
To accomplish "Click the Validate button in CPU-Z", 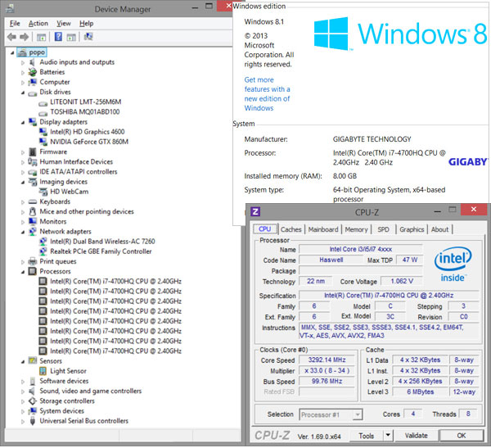I will point(417,436).
